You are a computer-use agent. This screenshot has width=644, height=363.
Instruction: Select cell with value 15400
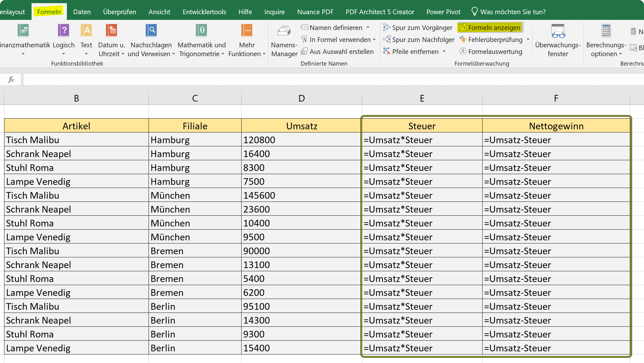point(302,348)
